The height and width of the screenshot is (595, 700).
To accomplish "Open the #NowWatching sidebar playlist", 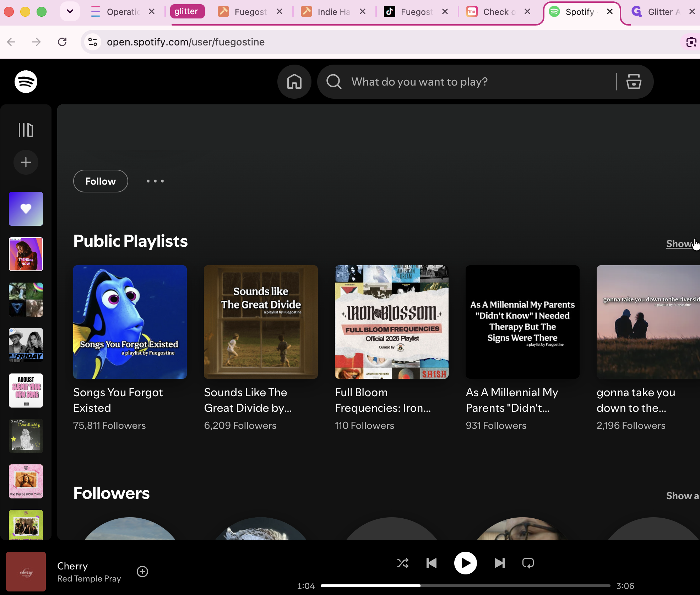I will point(26,436).
